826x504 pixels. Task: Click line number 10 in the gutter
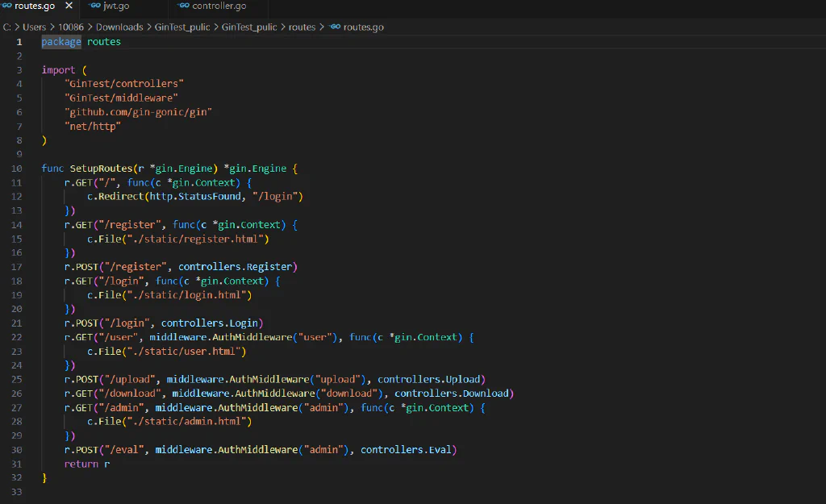coord(17,169)
